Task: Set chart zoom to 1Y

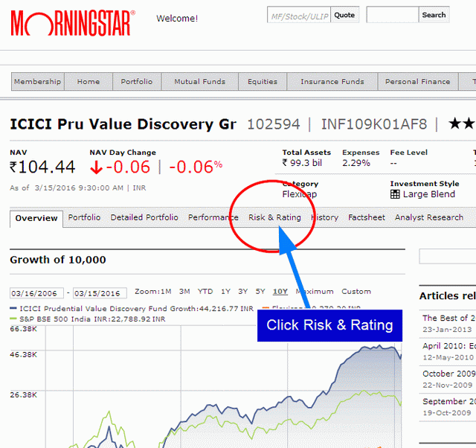Action: pos(225,292)
